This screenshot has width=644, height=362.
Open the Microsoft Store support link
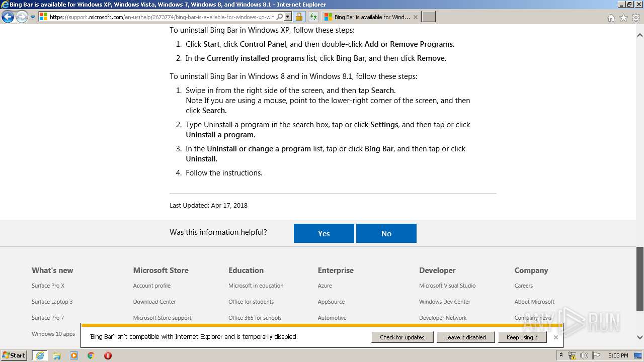162,318
